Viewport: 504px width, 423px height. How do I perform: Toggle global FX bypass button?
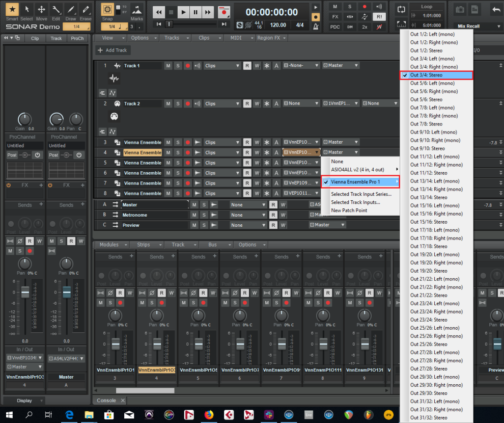(335, 17)
